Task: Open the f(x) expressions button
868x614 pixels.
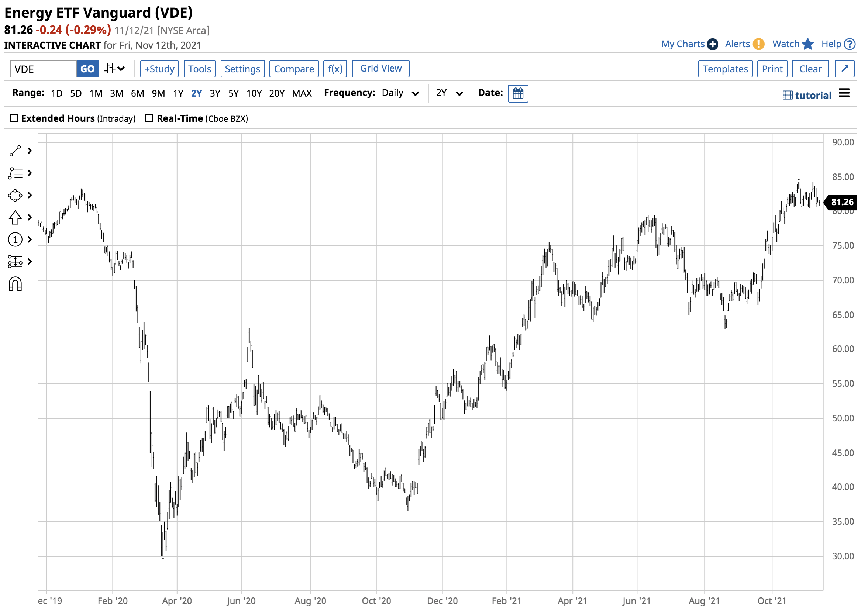Action: point(335,69)
